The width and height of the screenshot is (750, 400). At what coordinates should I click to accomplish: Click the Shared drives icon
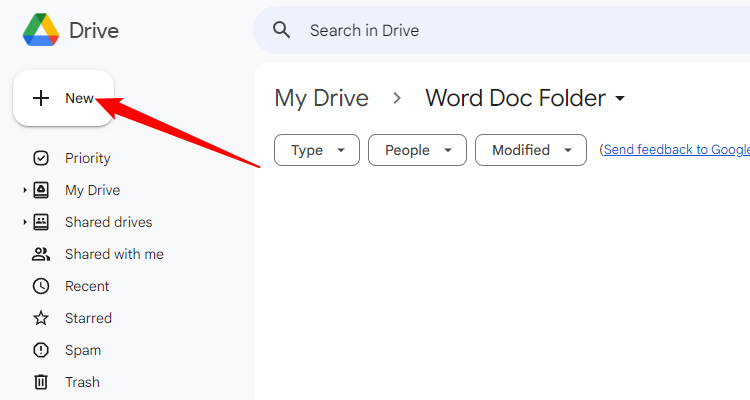click(x=41, y=222)
